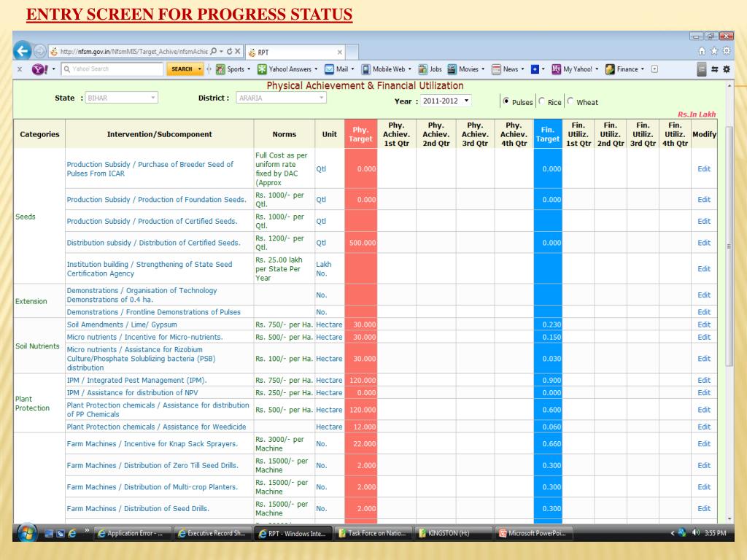Open the District dropdown showing ARARIA

coord(281,98)
